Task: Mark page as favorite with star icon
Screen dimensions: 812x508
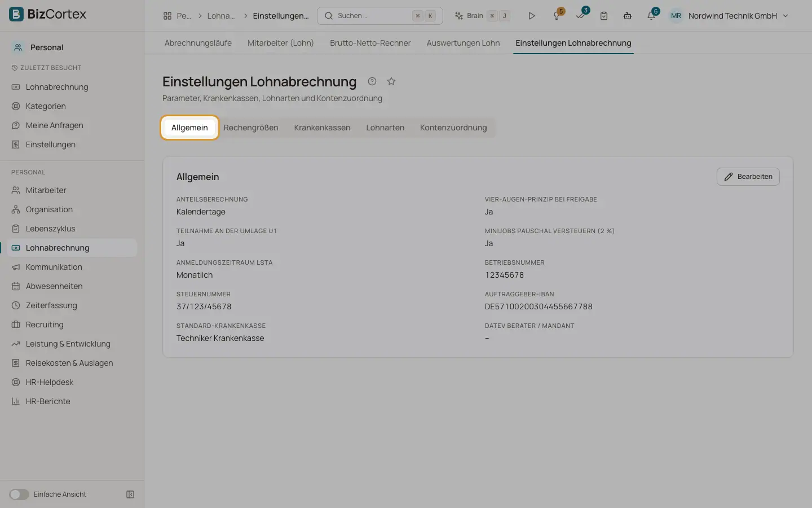Action: click(391, 81)
